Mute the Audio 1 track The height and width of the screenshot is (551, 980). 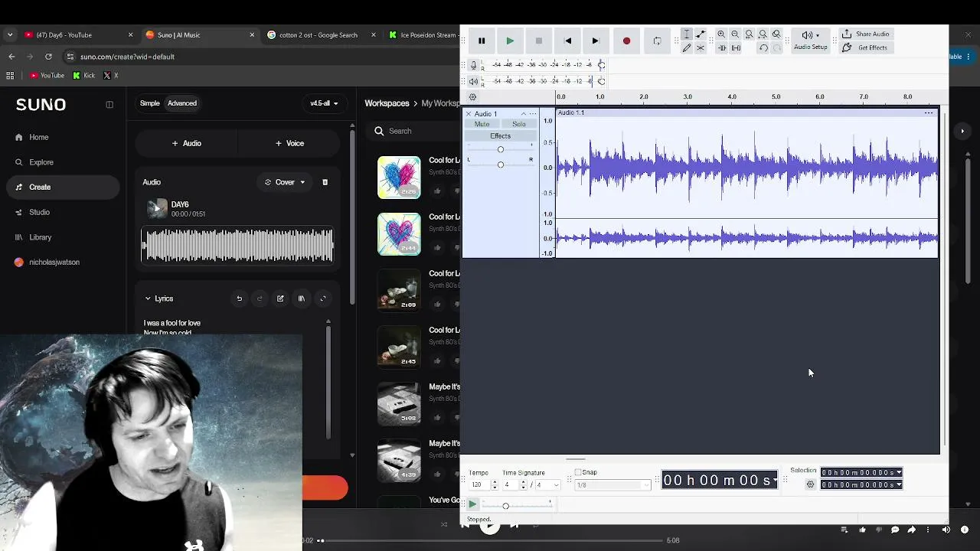482,124
